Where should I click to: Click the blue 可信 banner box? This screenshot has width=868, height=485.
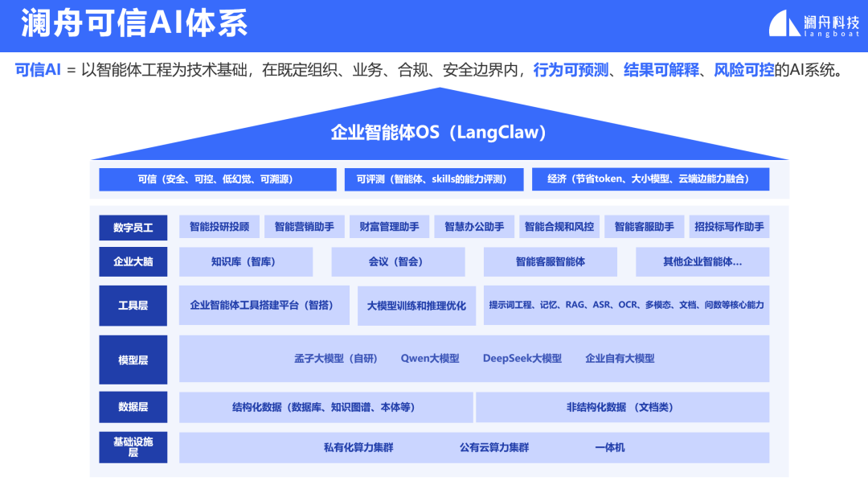[217, 179]
